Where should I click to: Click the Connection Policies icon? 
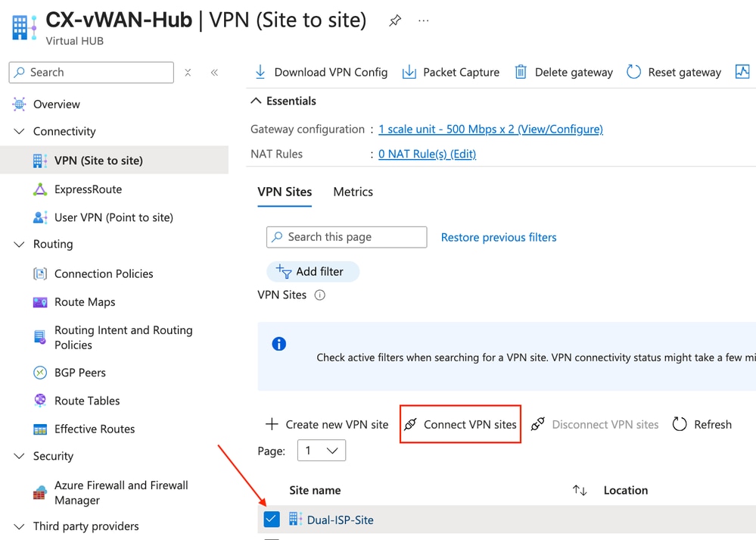[40, 274]
